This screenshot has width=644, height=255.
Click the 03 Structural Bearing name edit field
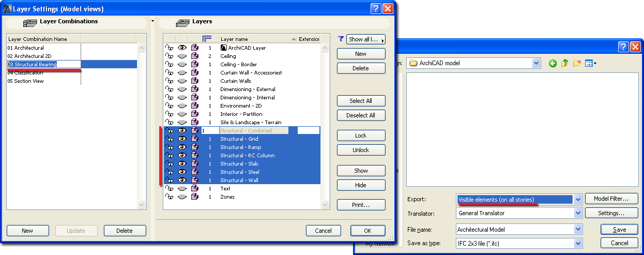click(x=44, y=65)
